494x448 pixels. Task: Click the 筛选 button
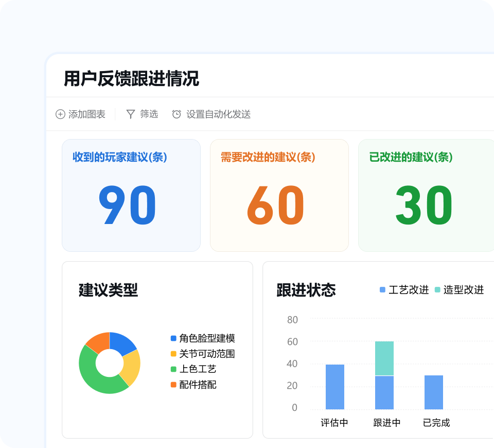coord(144,114)
